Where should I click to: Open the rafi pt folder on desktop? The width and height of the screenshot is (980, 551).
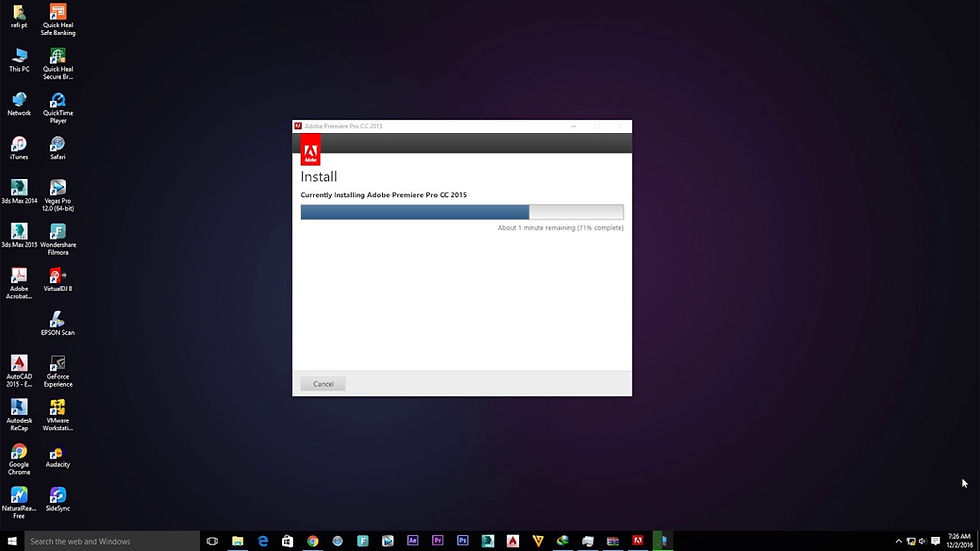coord(19,16)
